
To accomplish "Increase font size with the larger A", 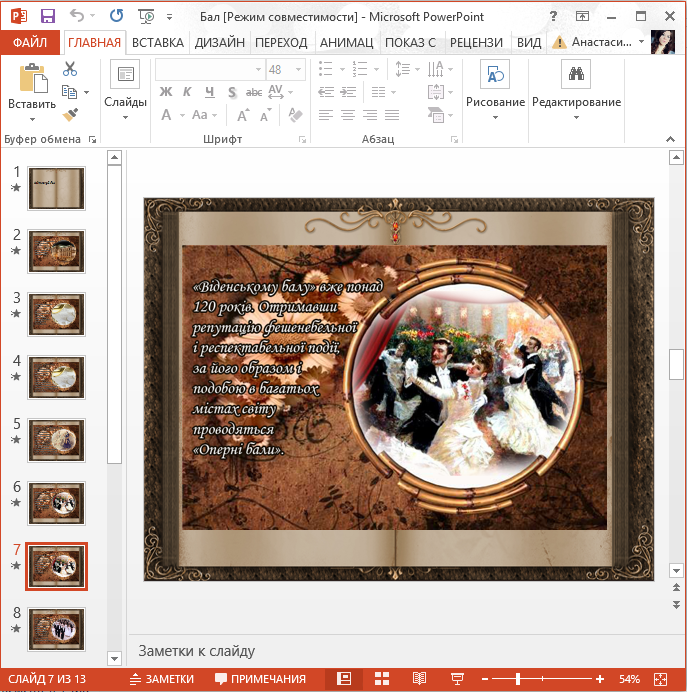I will [242, 115].
